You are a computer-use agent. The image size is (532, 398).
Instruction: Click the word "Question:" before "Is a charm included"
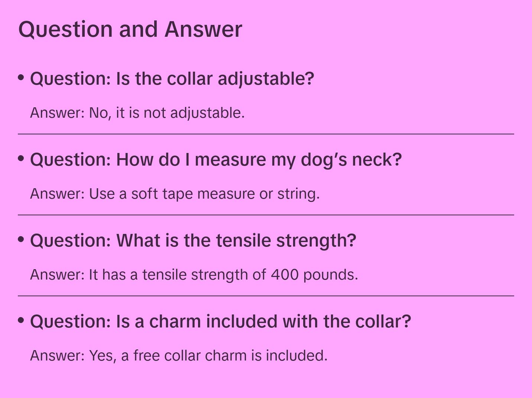click(71, 322)
